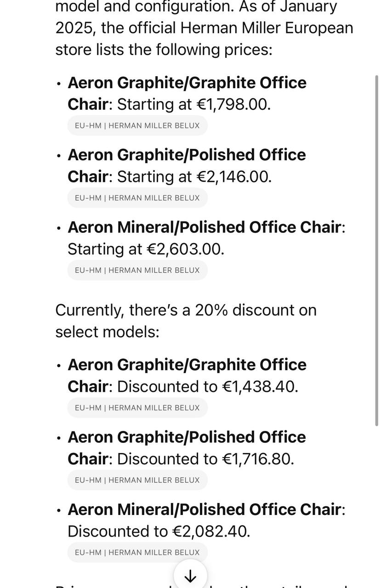Open the source chip under the €1,716.80 price
This screenshot has width=381, height=588.
(137, 480)
